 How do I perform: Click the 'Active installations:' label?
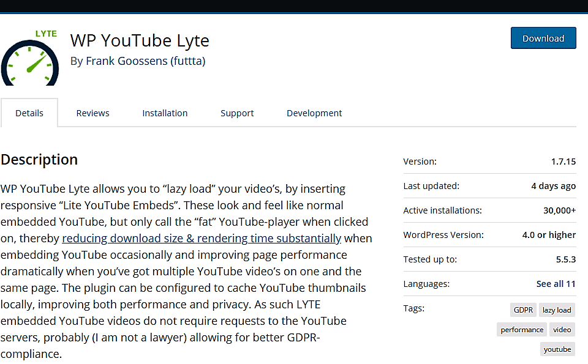coord(442,210)
